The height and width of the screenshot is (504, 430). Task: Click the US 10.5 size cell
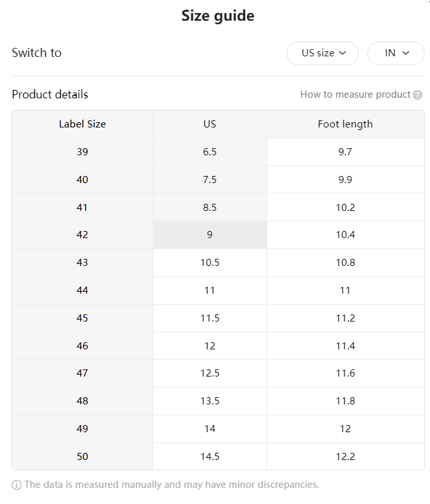coord(210,263)
